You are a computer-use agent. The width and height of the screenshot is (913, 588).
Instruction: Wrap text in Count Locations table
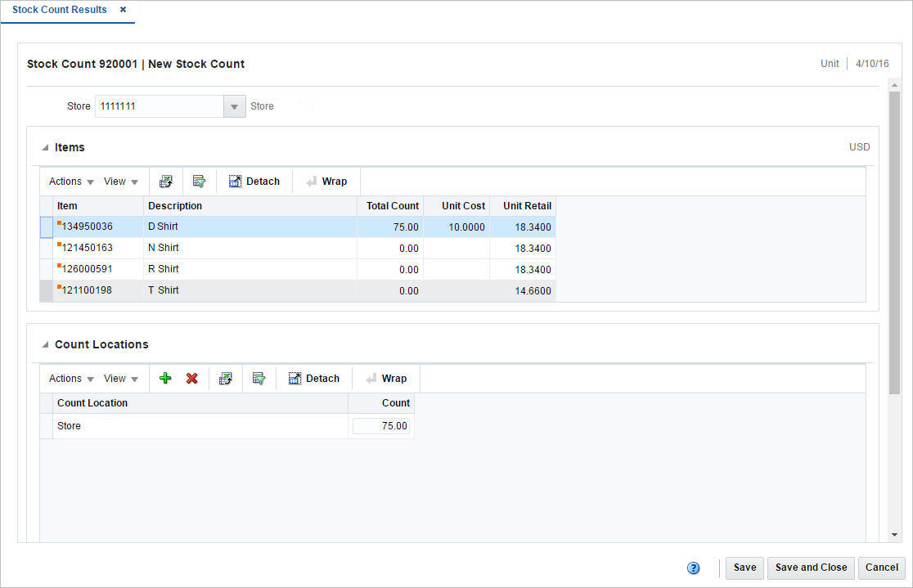click(385, 378)
